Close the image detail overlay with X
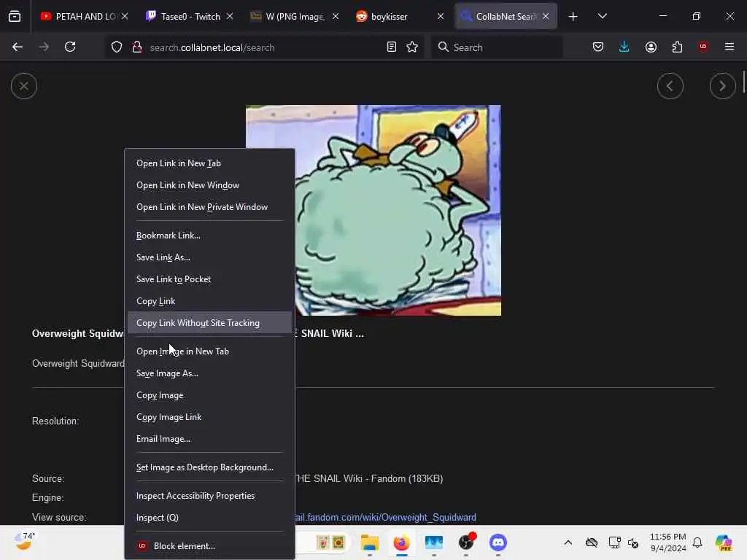 tap(24, 86)
